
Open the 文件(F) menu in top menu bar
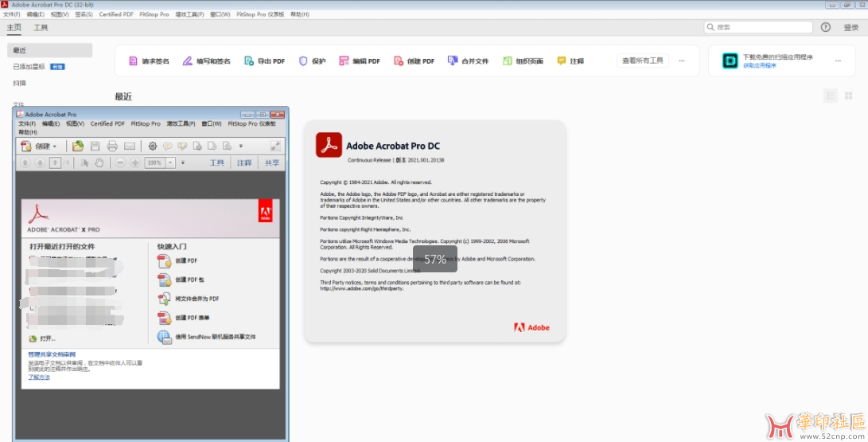click(x=12, y=14)
